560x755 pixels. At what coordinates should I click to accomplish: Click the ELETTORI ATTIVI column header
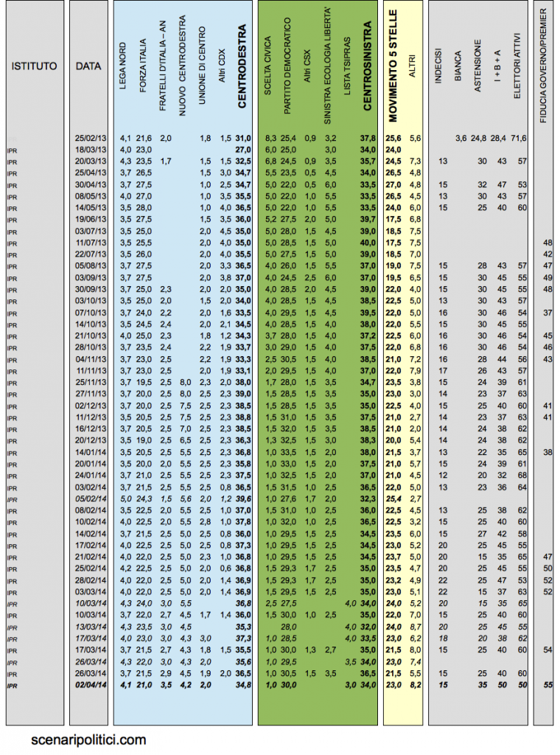tap(517, 66)
